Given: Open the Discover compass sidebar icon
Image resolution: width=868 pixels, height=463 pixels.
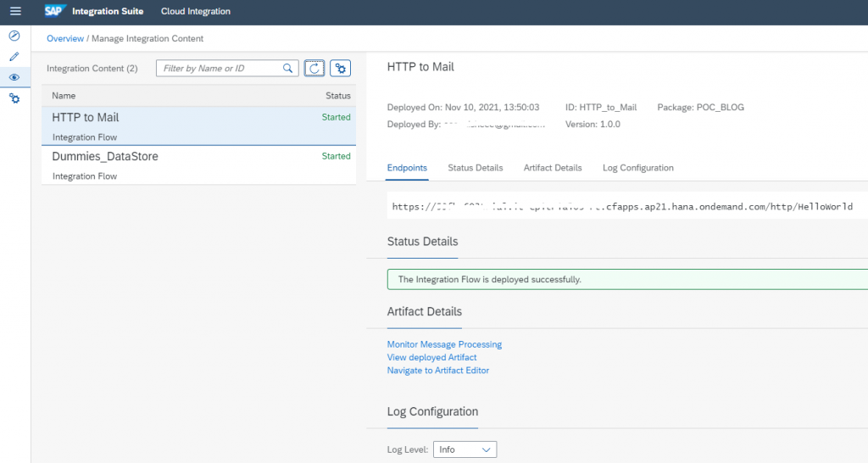Looking at the screenshot, I should [14, 36].
